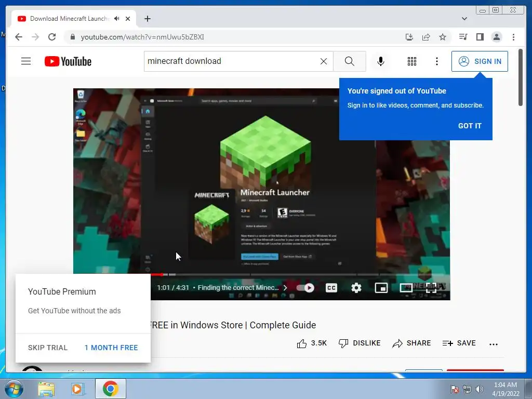Dismiss the popup with GOT IT
532x399 pixels.
pyautogui.click(x=470, y=126)
